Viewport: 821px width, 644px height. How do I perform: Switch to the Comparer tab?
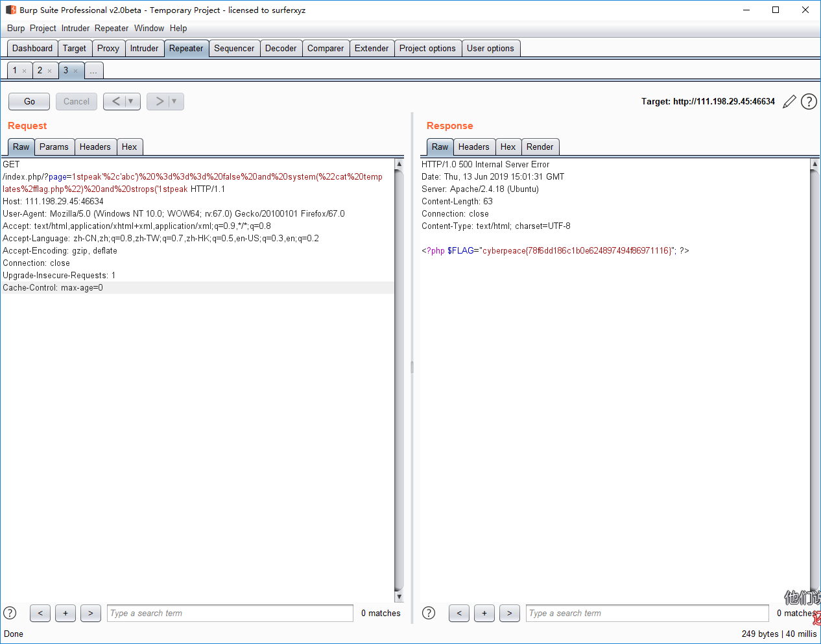[x=326, y=48]
